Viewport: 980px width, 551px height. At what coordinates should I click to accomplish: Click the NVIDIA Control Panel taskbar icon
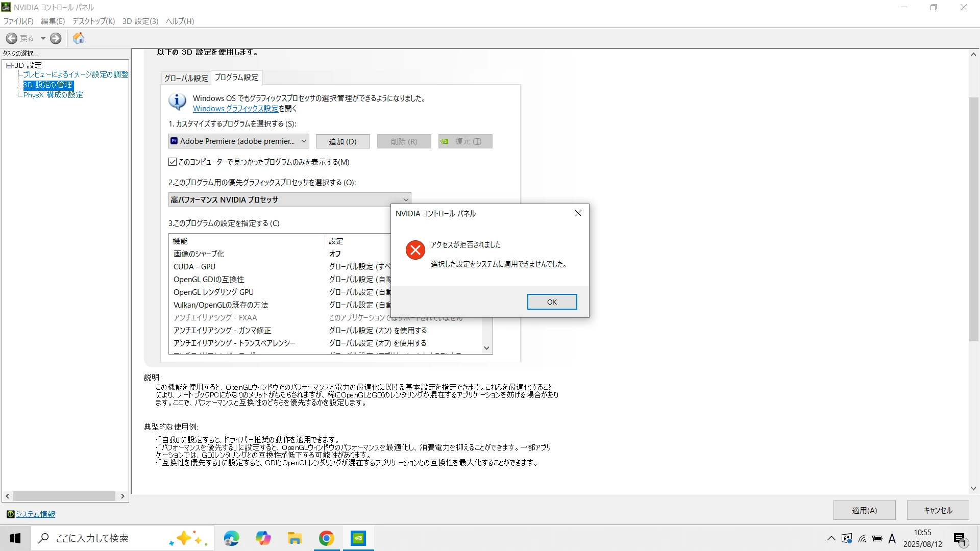(358, 538)
